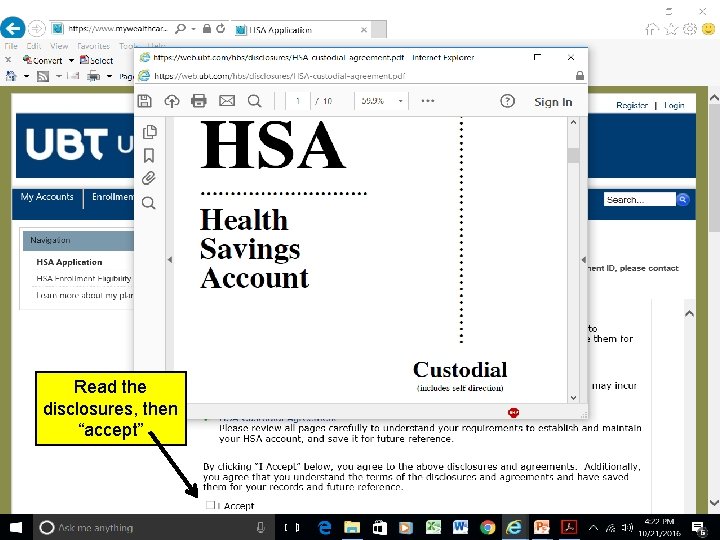The image size is (720, 540).
Task: Print the PDF using the printer icon
Action: coord(199,101)
